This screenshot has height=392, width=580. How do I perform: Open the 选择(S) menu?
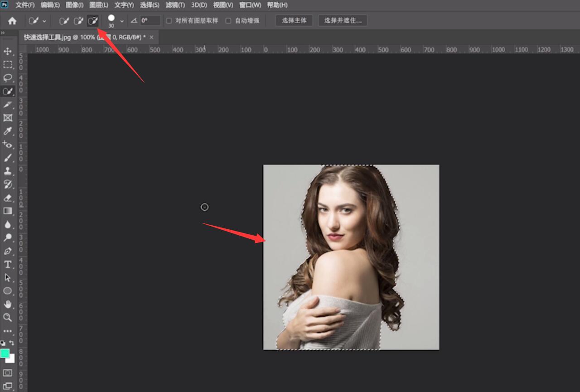click(x=150, y=5)
